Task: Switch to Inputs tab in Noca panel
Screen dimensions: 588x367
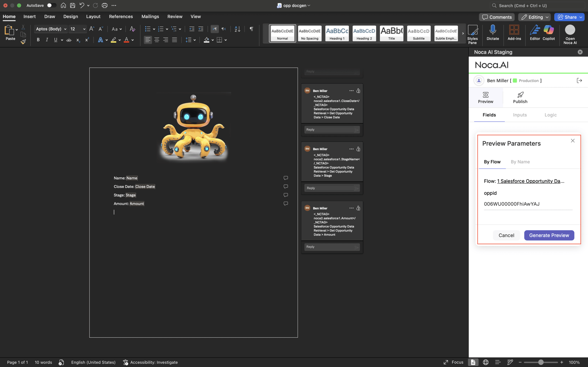Action: click(520, 115)
